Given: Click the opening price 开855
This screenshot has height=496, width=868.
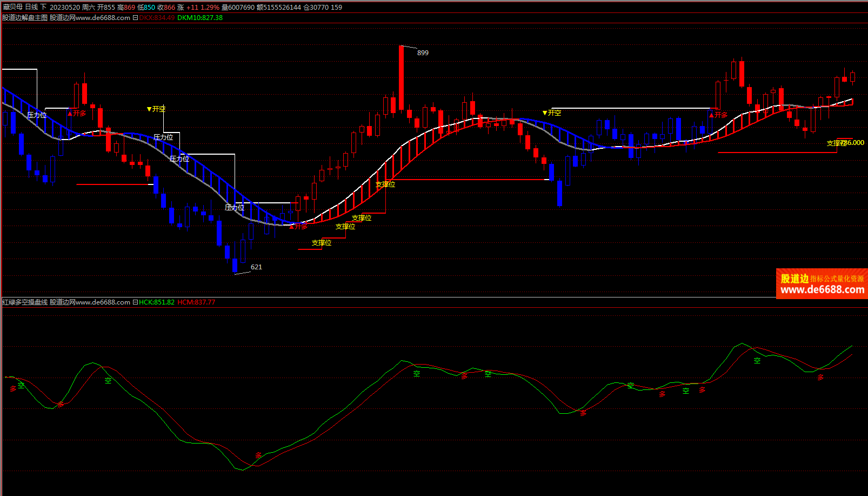Looking at the screenshot, I should (106, 8).
